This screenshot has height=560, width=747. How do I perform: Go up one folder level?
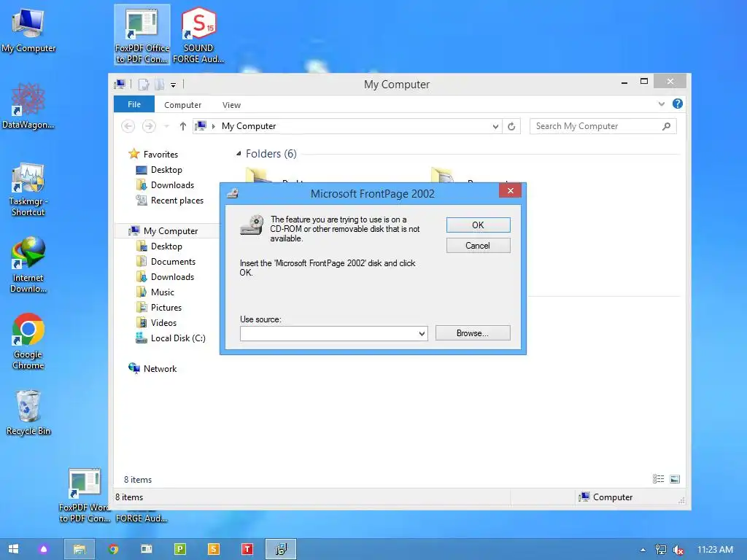[x=182, y=126]
